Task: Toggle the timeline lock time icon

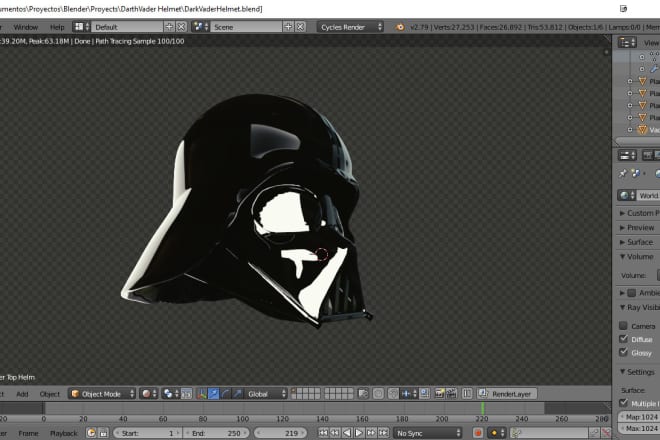Action: pos(104,433)
